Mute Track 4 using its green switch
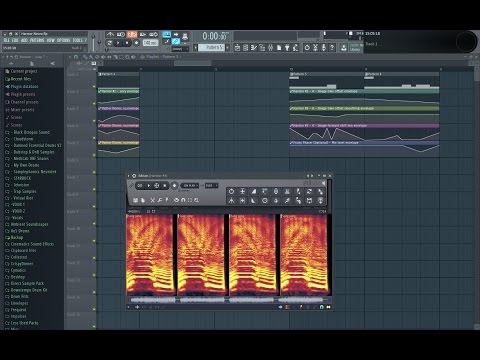 point(94,138)
